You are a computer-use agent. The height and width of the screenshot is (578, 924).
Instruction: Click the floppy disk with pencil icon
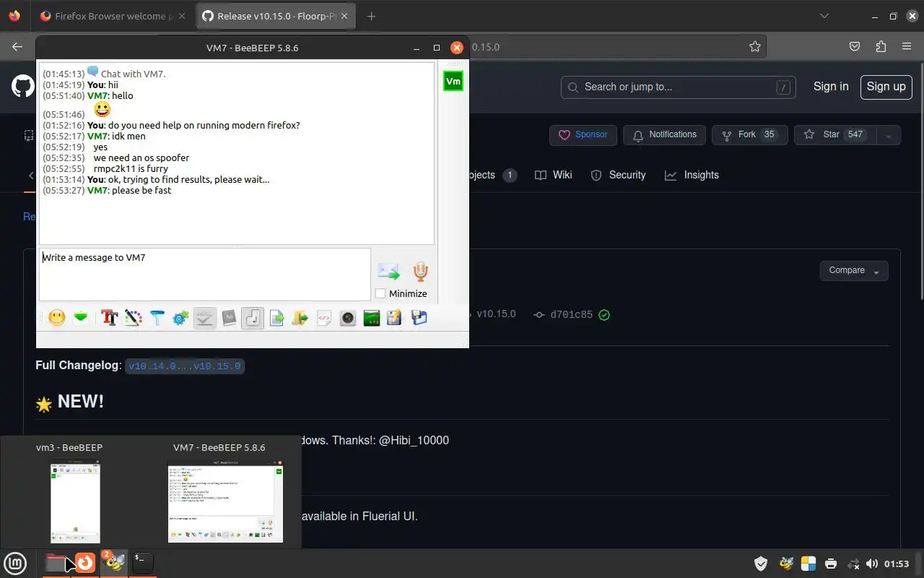click(394, 317)
